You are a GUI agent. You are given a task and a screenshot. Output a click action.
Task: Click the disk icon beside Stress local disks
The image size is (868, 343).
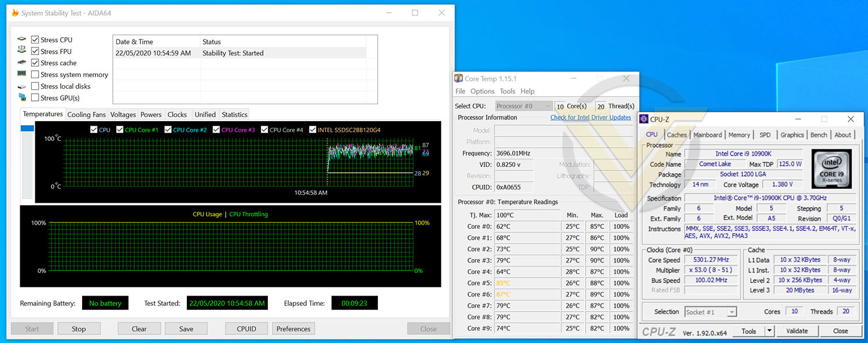(22, 86)
